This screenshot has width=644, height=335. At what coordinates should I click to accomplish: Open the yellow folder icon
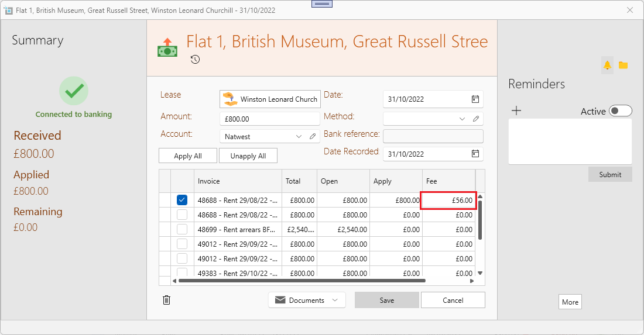(623, 65)
